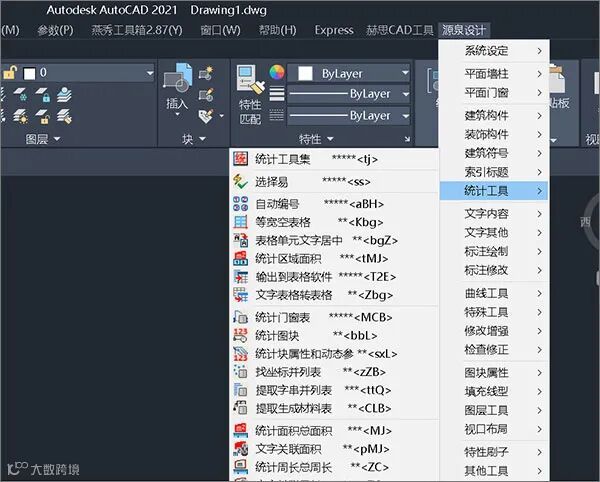
Task: Click the 文字关联面积 icon
Action: (240, 449)
